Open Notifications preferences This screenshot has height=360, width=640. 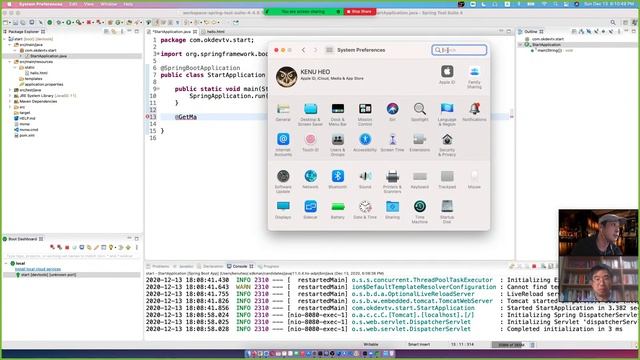pos(474,112)
